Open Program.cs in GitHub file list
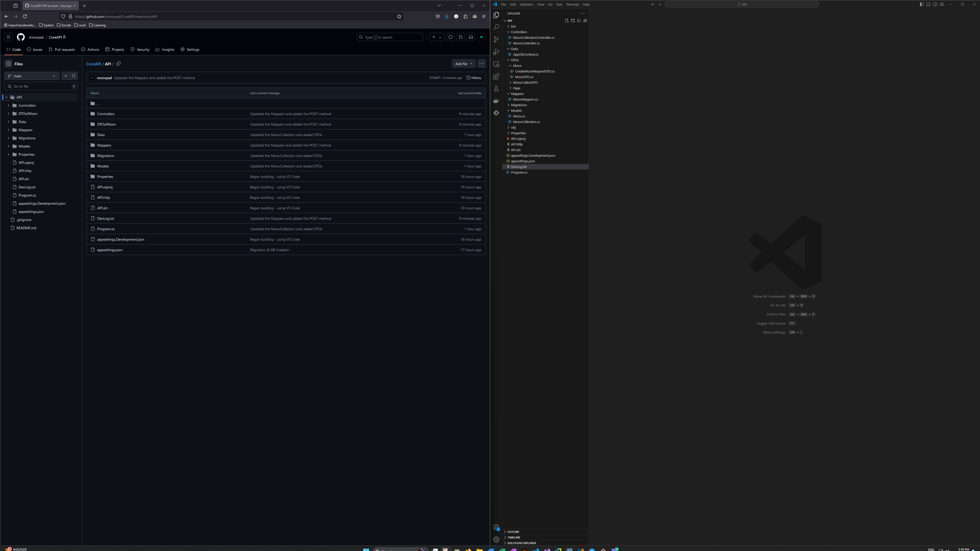 click(x=106, y=229)
